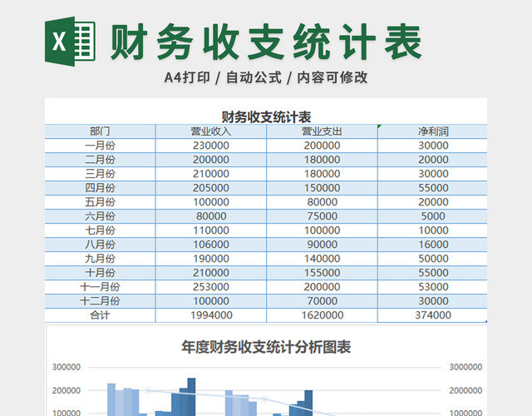Select the 净利润 column header
Image resolution: width=532 pixels, height=416 pixels.
pyautogui.click(x=432, y=131)
